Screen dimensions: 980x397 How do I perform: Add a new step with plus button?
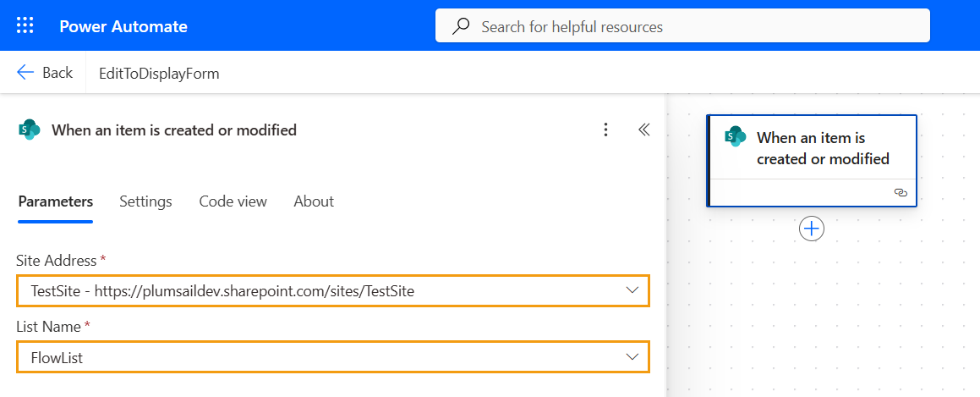click(x=812, y=229)
